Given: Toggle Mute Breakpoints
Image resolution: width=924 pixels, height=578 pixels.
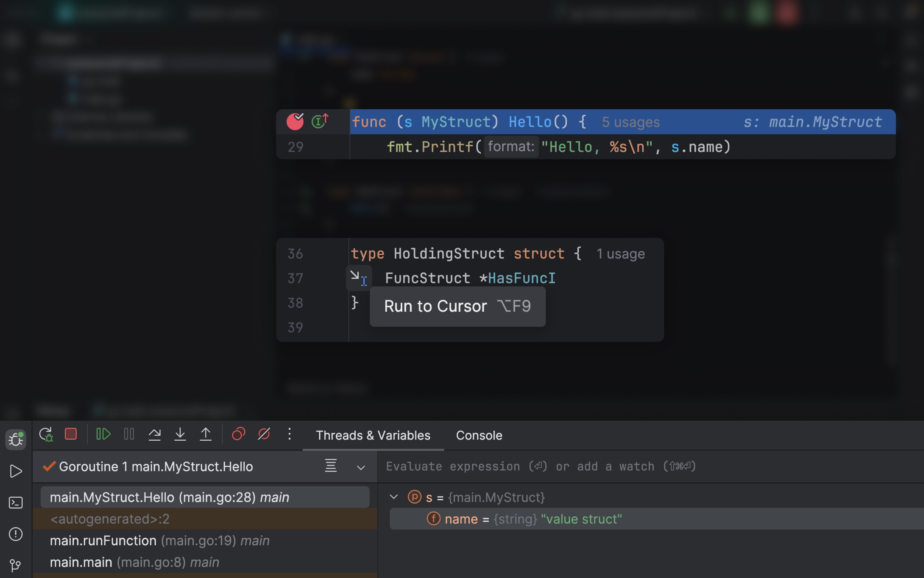Looking at the screenshot, I should pos(264,434).
